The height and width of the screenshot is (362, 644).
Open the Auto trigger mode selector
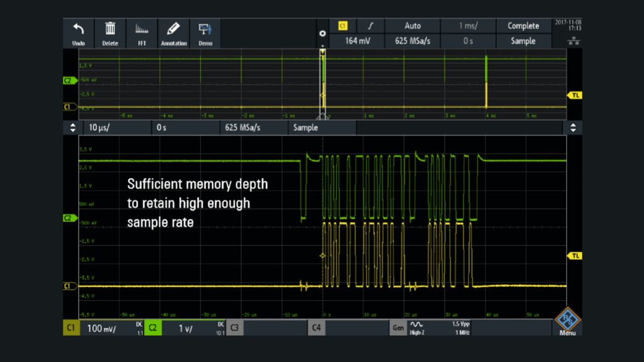click(x=412, y=26)
